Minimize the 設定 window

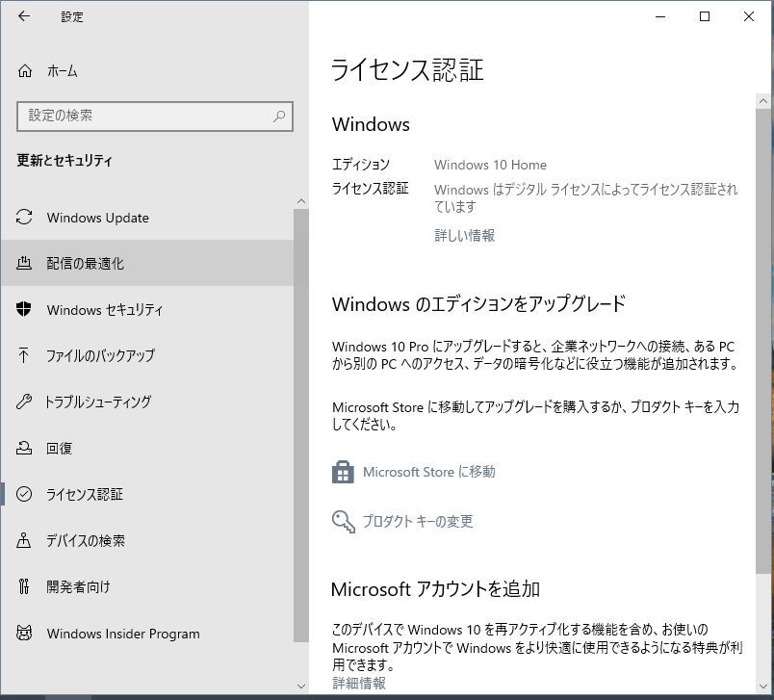click(x=660, y=16)
